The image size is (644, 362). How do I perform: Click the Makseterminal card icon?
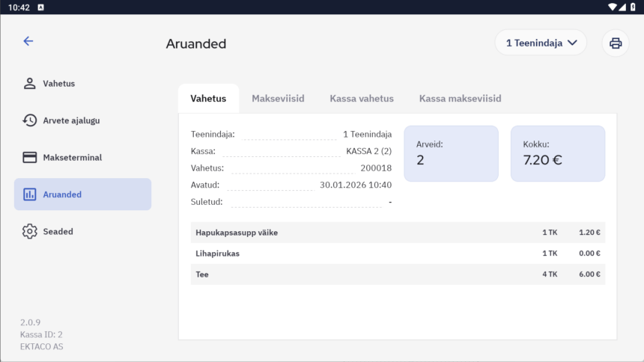(x=30, y=157)
